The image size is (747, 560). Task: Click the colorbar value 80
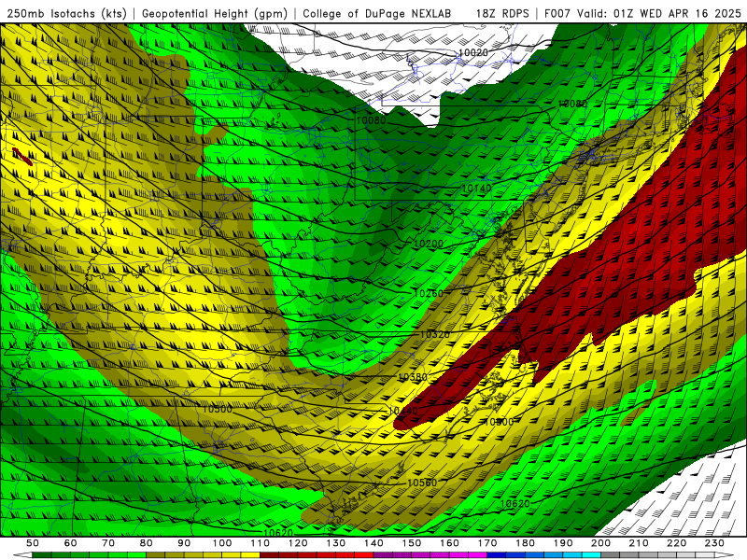tap(147, 543)
